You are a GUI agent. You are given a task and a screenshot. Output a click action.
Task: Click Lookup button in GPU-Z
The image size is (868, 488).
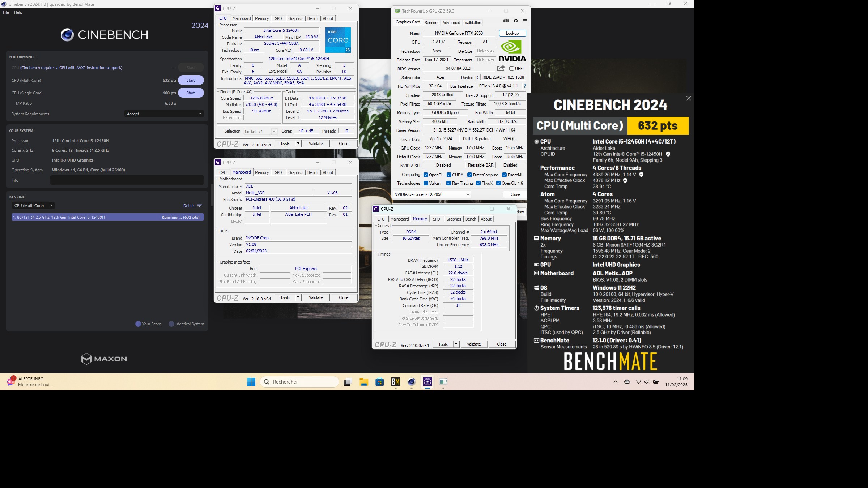tap(512, 33)
